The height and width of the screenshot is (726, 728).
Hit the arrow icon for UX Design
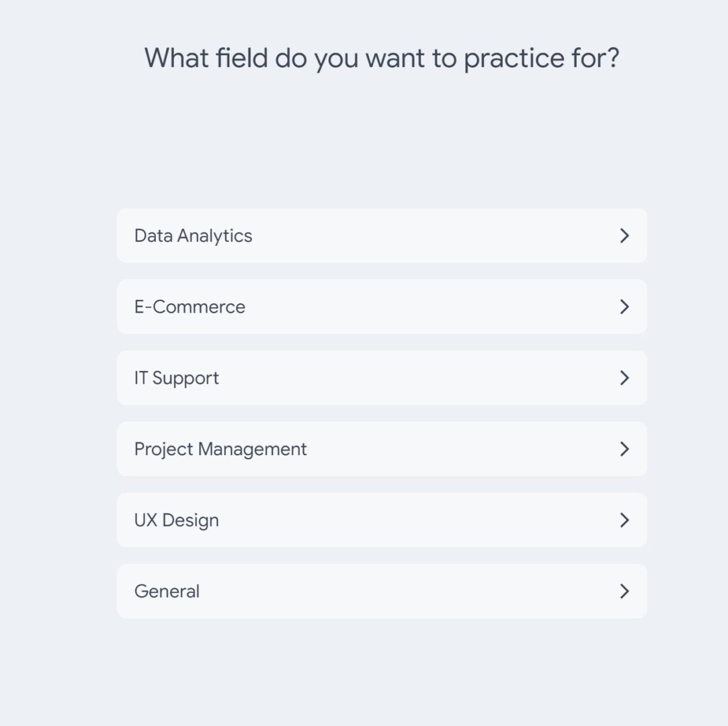(x=624, y=520)
